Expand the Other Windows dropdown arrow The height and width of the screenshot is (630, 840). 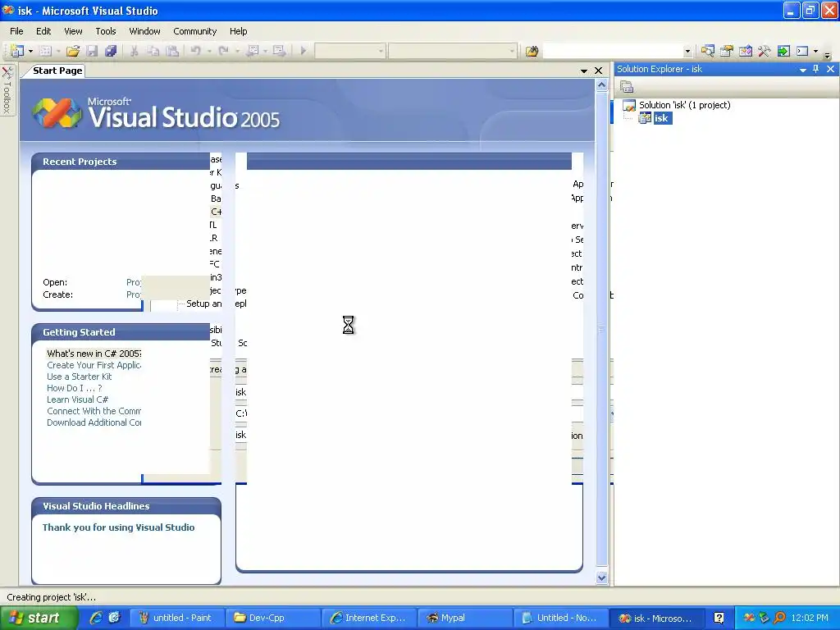[x=816, y=52]
